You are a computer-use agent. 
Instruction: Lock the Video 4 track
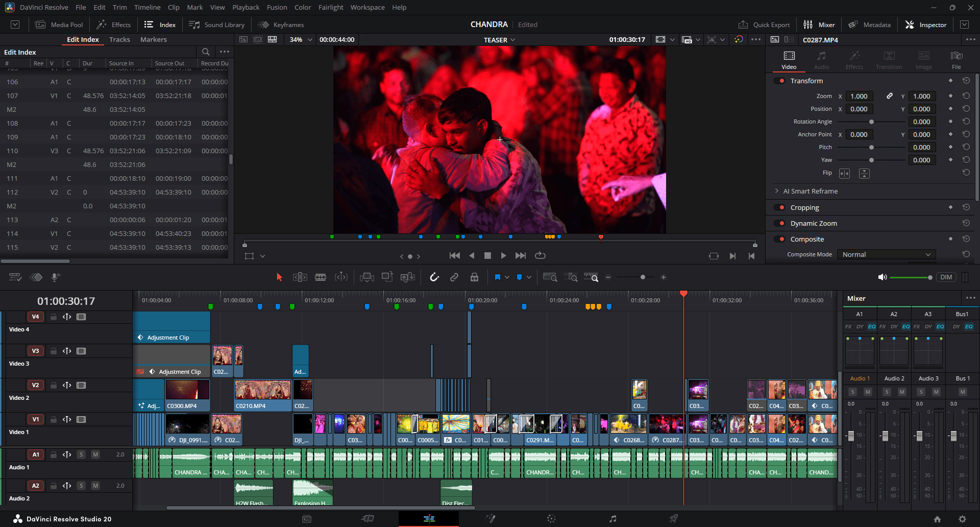(x=53, y=317)
